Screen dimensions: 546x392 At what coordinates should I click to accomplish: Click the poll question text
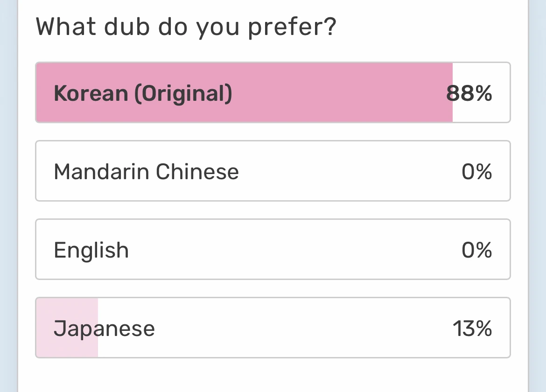186,27
